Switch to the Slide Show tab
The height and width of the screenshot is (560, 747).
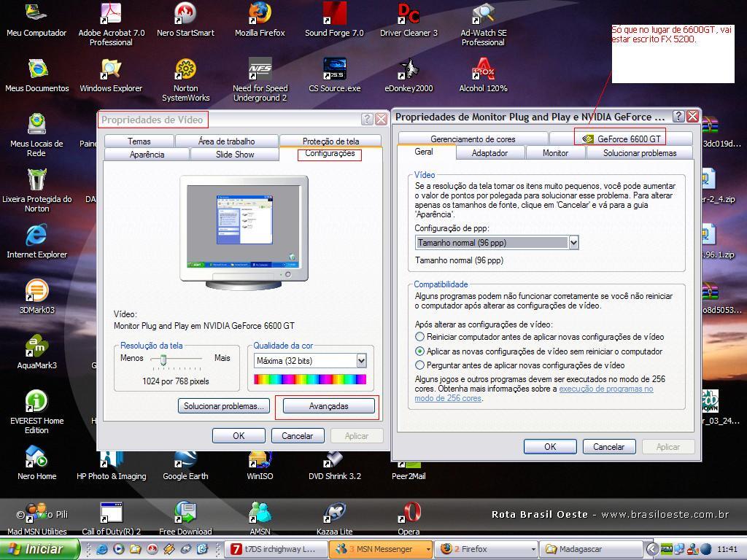[x=235, y=155]
